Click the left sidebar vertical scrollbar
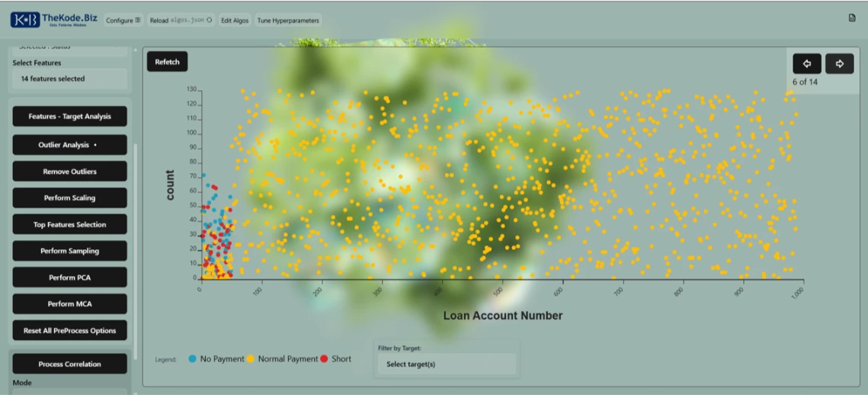This screenshot has width=868, height=395. point(136,229)
